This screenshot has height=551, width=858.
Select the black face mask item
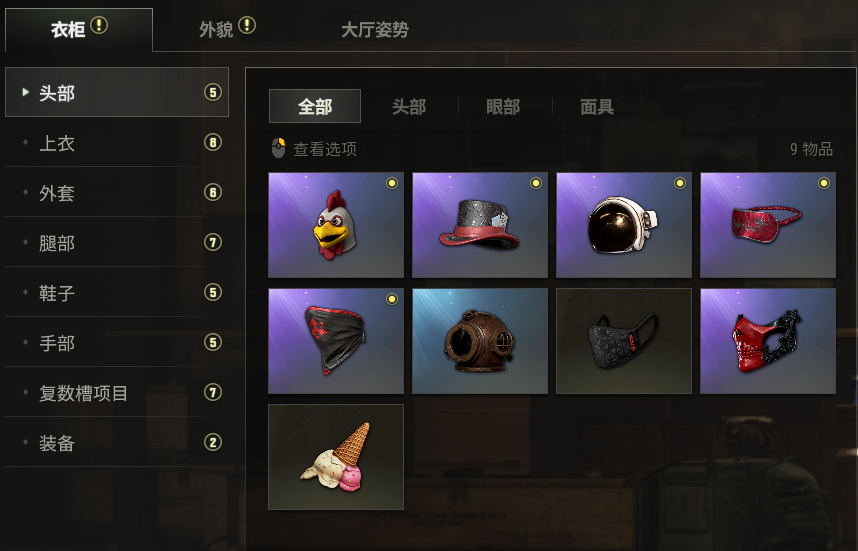coord(624,341)
